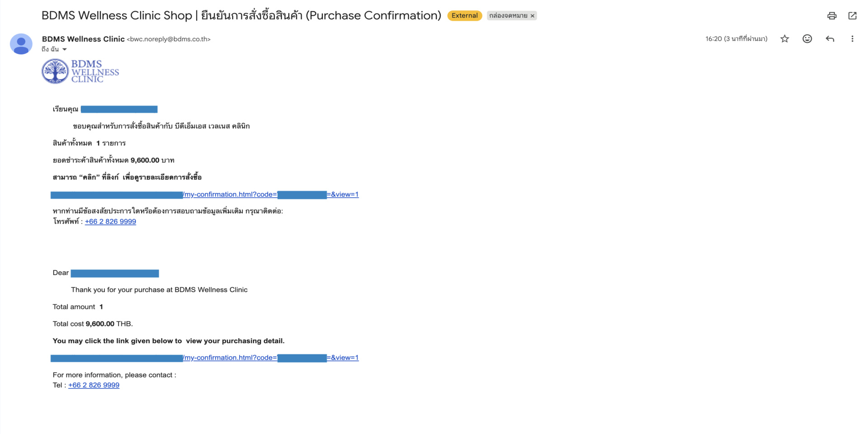Click the BDMS Wellness Clinic logo

80,71
